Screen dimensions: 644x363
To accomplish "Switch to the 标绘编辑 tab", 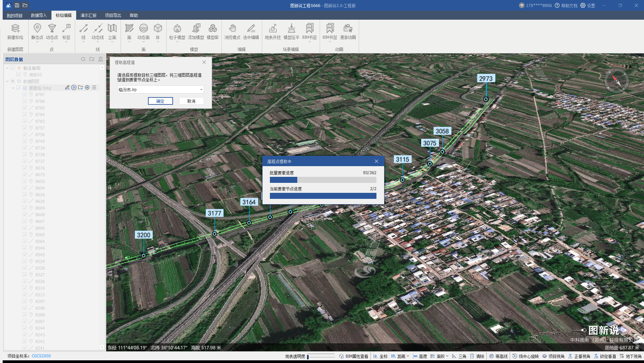I will (63, 15).
